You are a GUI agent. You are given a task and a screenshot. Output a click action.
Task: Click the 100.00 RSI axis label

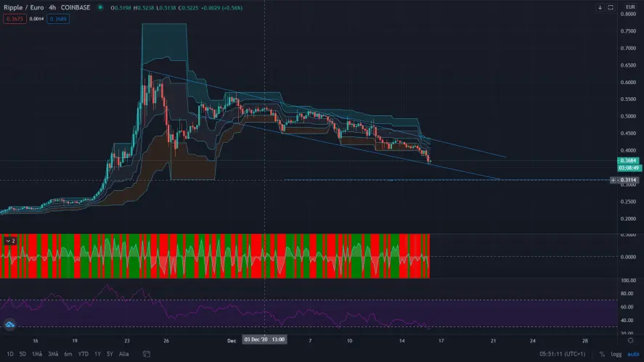[x=628, y=280]
